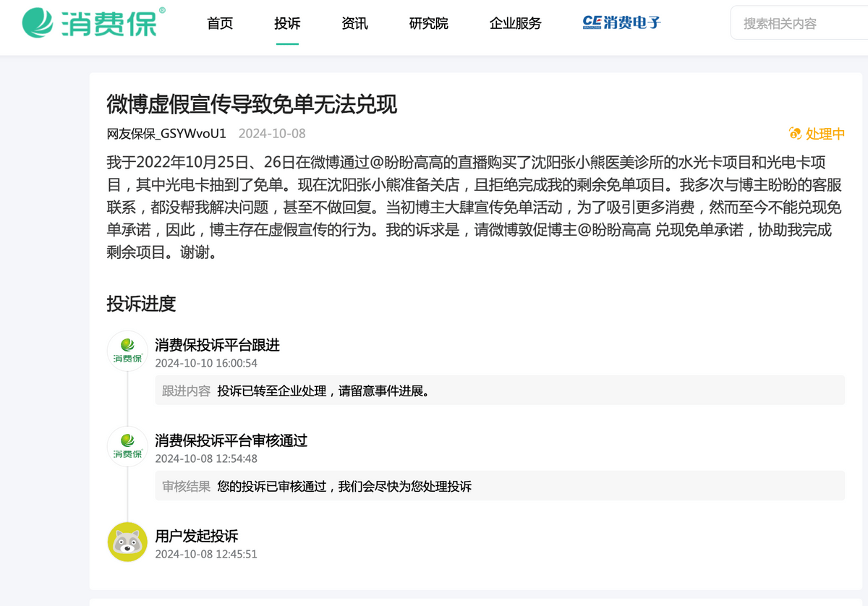Click the 消费保投诉平台审核通过 entry title
This screenshot has height=606, width=868.
231,440
